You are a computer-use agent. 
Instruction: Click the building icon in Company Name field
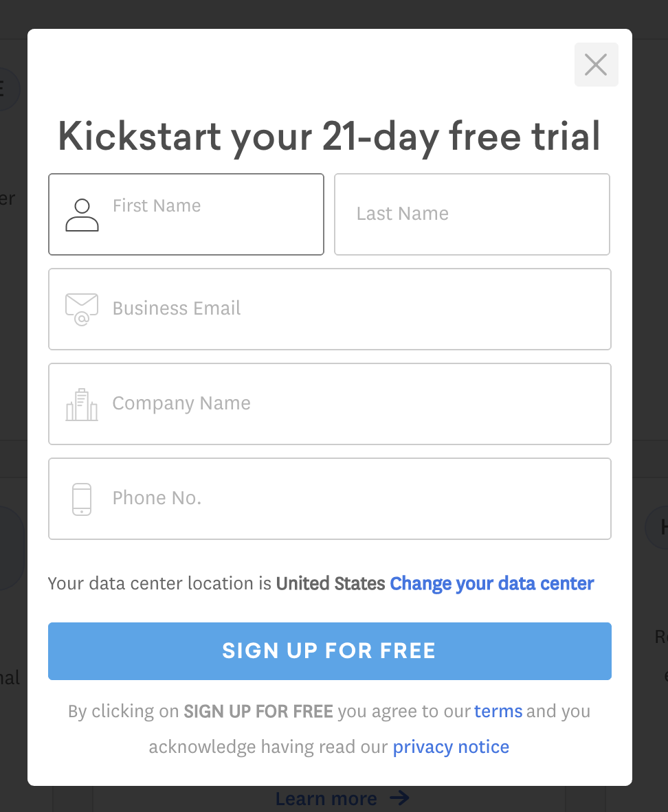[x=82, y=405]
